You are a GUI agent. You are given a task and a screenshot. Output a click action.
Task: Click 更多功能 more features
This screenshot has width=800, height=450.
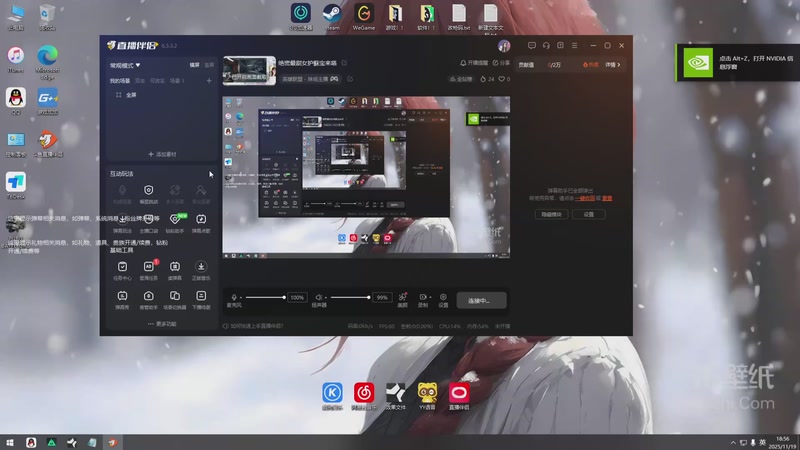[x=162, y=324]
